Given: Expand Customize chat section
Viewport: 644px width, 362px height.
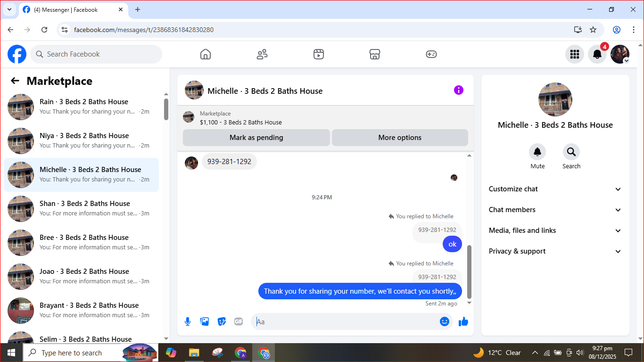Looking at the screenshot, I should click(555, 189).
